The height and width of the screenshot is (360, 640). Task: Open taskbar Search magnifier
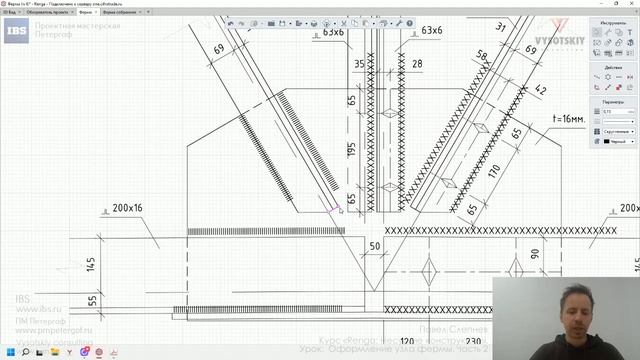coord(25,352)
